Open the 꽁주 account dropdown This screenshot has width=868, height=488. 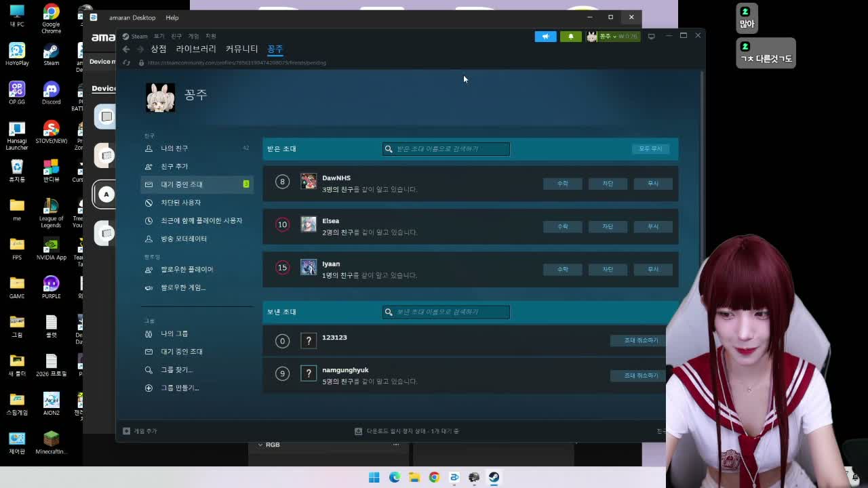click(613, 37)
